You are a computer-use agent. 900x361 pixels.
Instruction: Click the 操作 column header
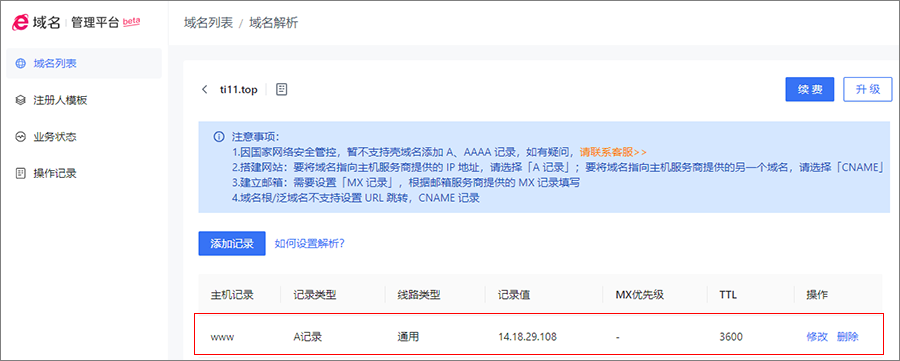(817, 296)
